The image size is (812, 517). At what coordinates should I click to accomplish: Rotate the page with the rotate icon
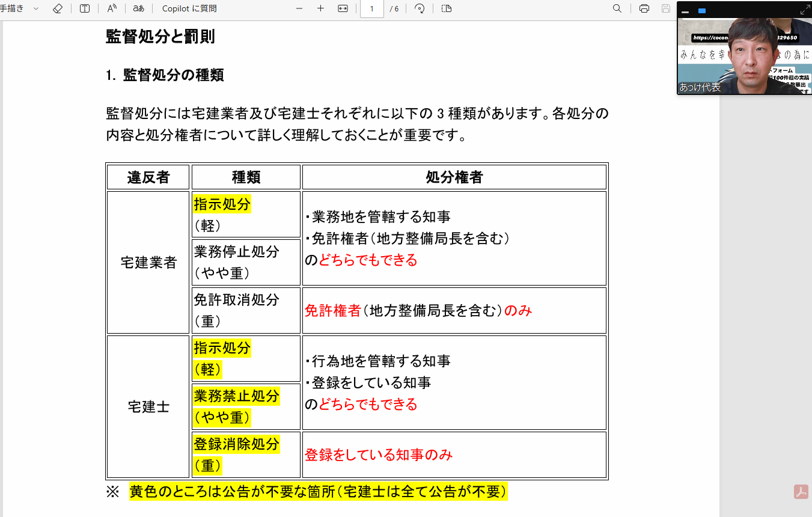(420, 8)
